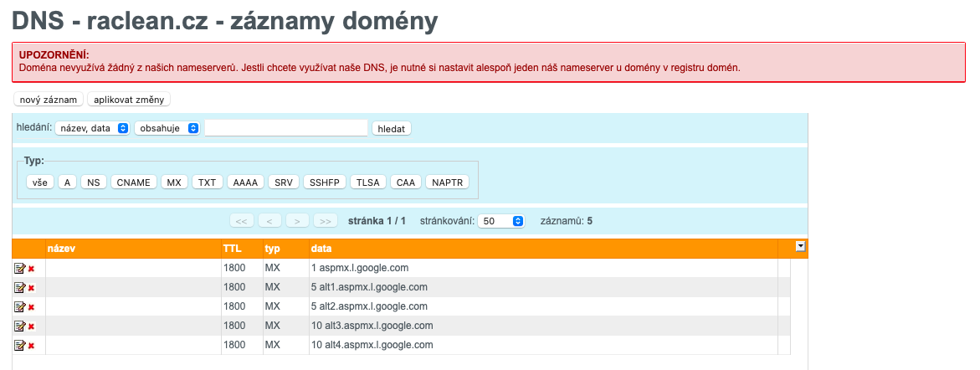This screenshot has width=980, height=370.
Task: Open the "název, data" search field dropdown
Action: pyautogui.click(x=92, y=127)
